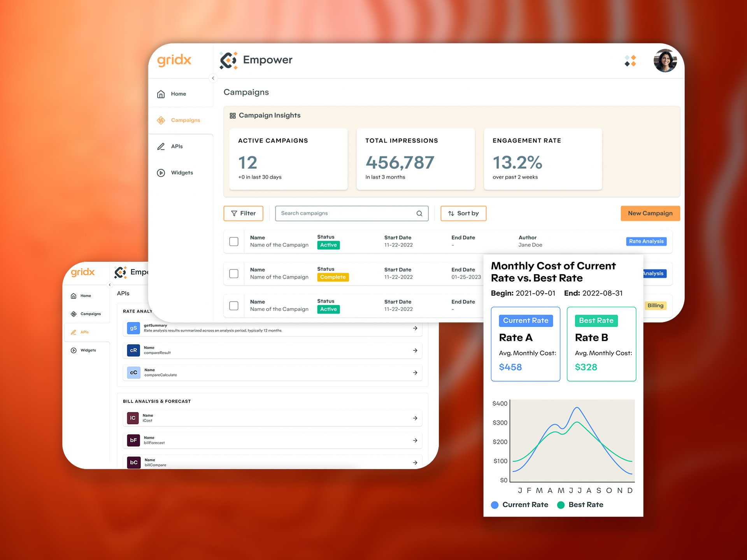Click the gridx logo in APIs window
The image size is (747, 560).
(83, 272)
